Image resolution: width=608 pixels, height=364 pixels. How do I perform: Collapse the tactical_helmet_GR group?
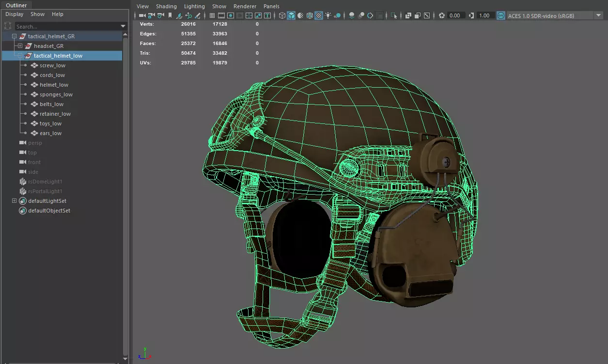tap(14, 36)
